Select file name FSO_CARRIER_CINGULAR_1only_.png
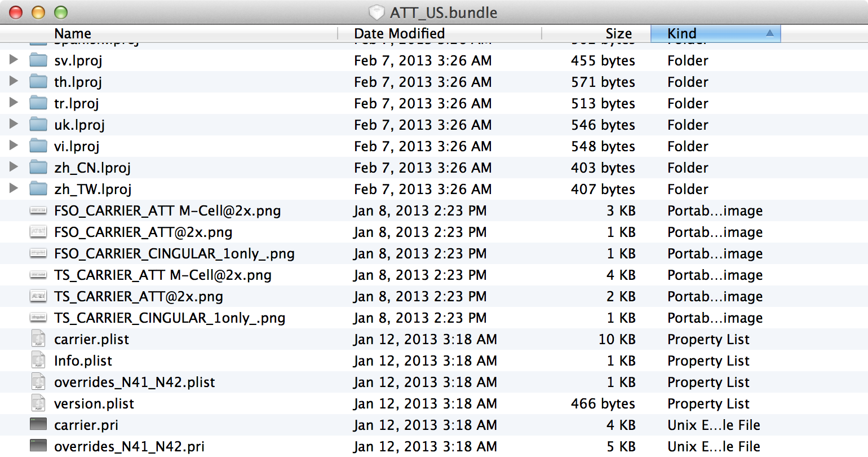Viewport: 868px width, 457px height. coord(174,253)
